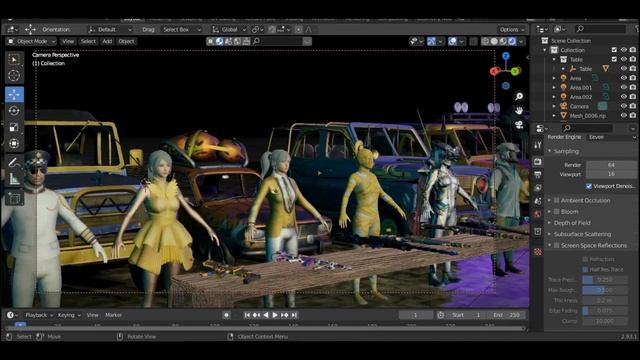Viewport: 640px width, 360px height.
Task: Open the Tool properties tab wrench icon
Action: point(538,145)
